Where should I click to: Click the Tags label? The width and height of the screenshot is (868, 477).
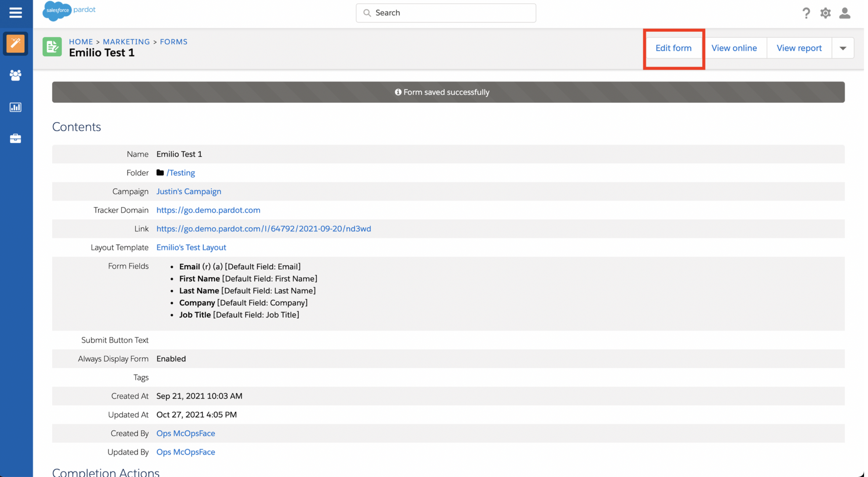click(x=141, y=377)
